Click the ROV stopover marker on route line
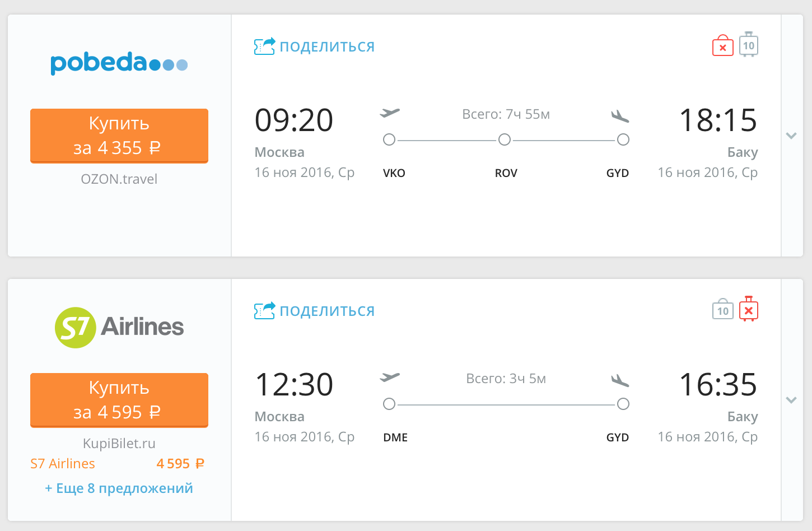This screenshot has height=531, width=812. [505, 139]
